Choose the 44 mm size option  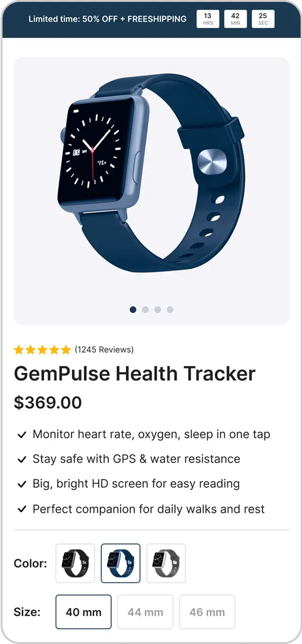145,612
